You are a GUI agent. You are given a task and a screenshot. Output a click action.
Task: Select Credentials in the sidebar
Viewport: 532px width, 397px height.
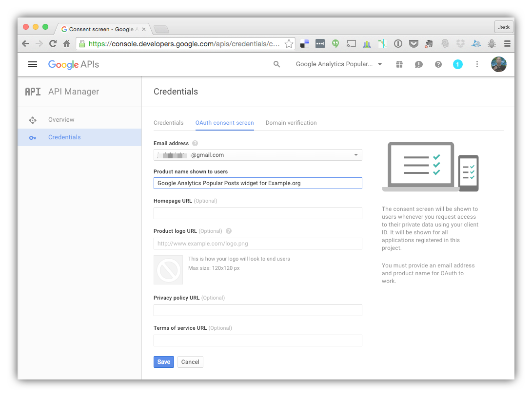79,137
